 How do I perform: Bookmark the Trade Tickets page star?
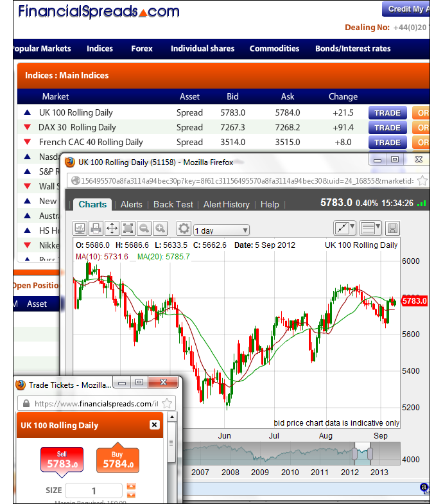[x=167, y=404]
